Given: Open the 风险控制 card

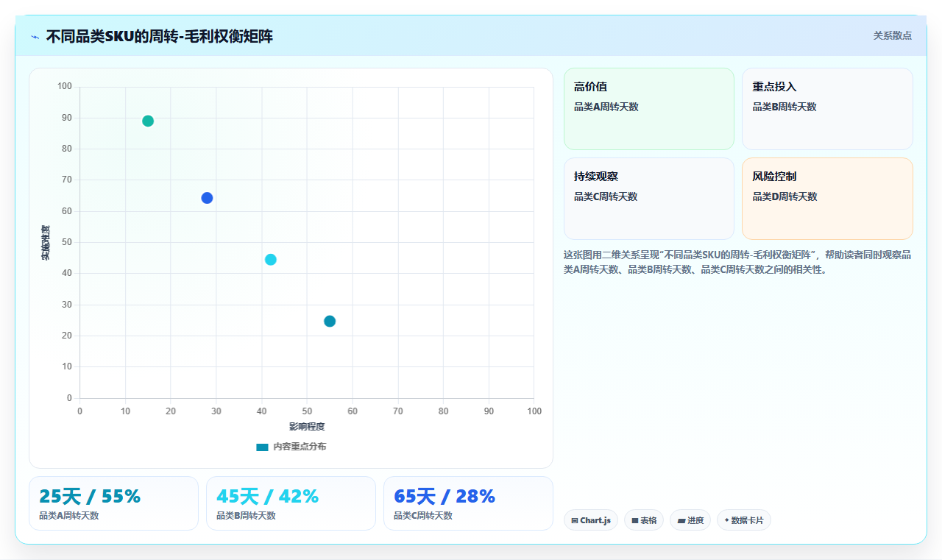Looking at the screenshot, I should click(x=827, y=199).
